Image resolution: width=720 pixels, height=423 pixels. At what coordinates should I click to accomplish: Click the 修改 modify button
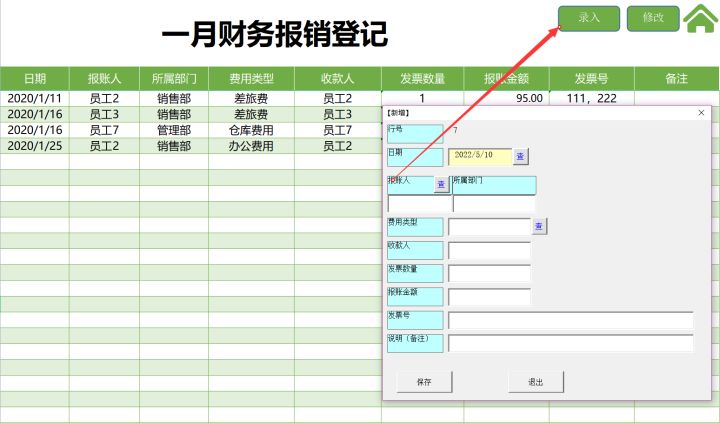click(653, 18)
